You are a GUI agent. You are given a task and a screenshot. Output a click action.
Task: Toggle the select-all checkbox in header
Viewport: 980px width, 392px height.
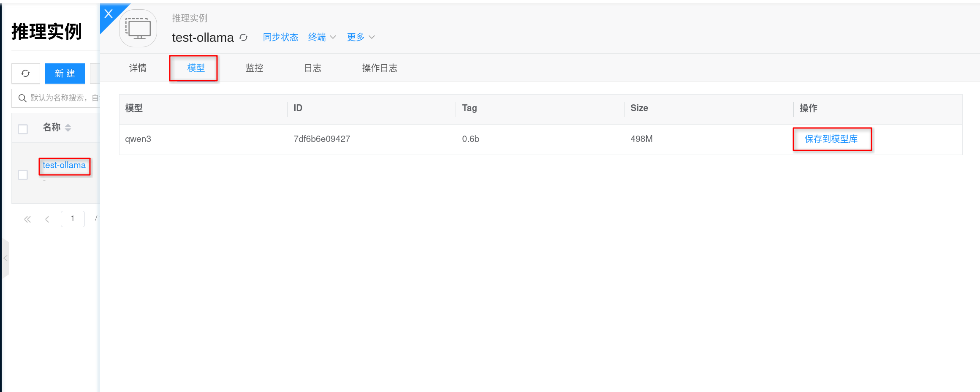[23, 129]
